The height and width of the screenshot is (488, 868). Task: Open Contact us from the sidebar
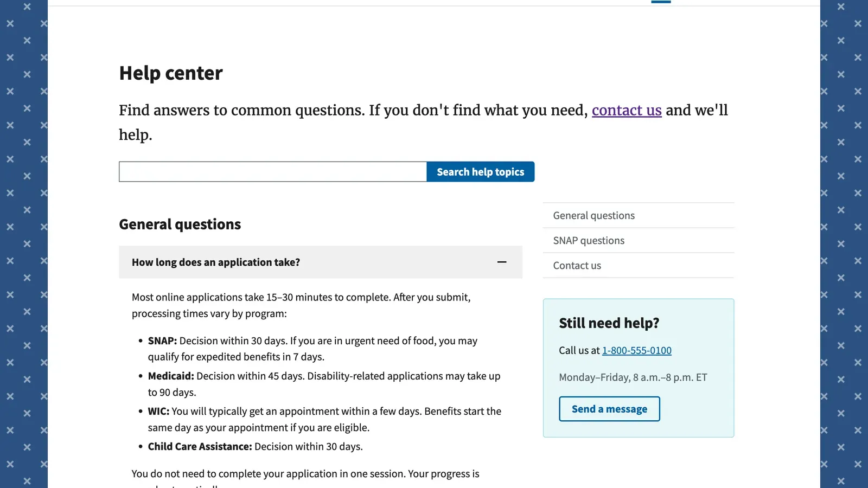tap(577, 265)
